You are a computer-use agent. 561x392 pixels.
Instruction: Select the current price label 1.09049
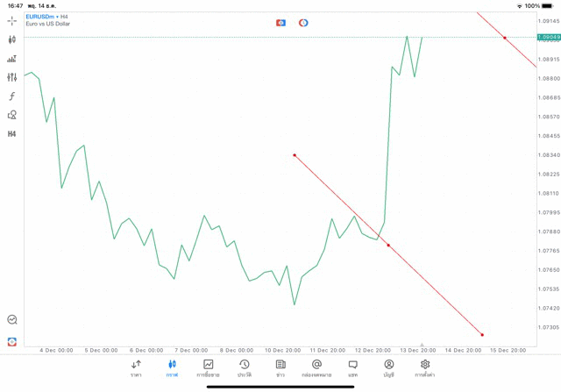(550, 38)
